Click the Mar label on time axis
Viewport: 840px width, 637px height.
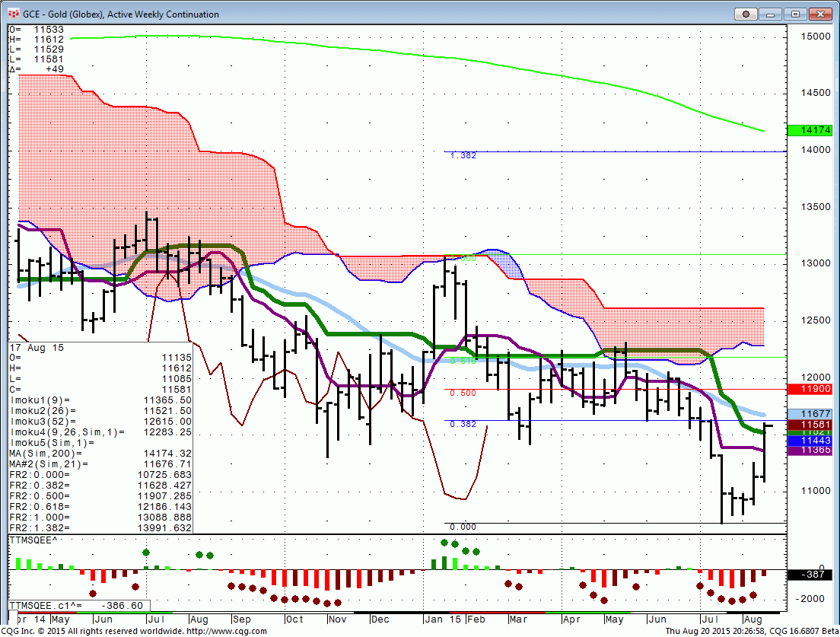click(x=519, y=619)
